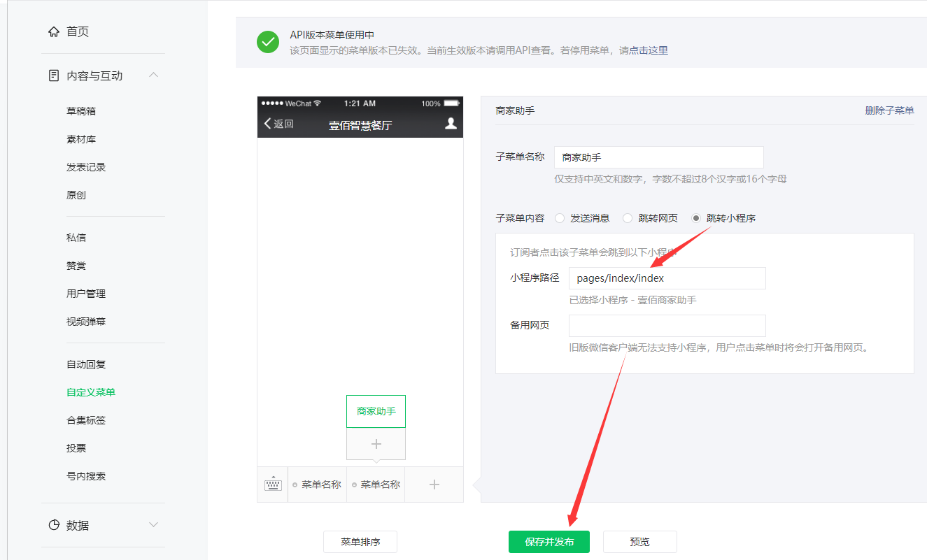
Task: Click the 预览 button
Action: coord(640,542)
